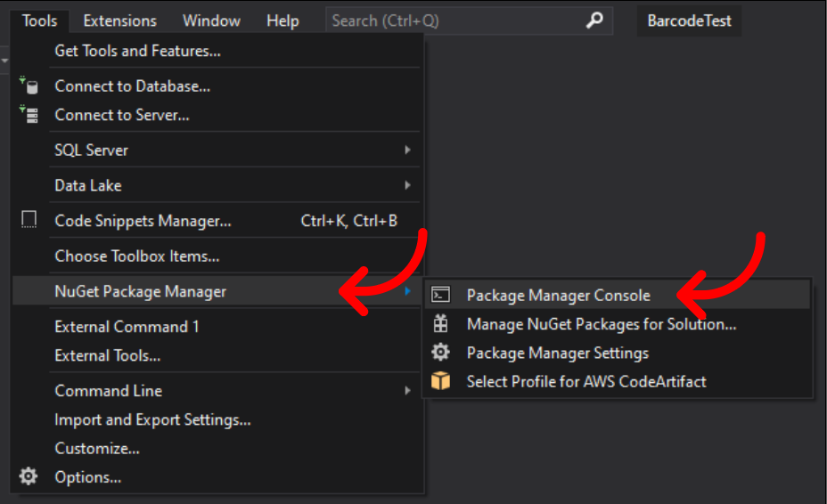827x504 pixels.
Task: Click the Connect to Server icon
Action: (x=29, y=114)
